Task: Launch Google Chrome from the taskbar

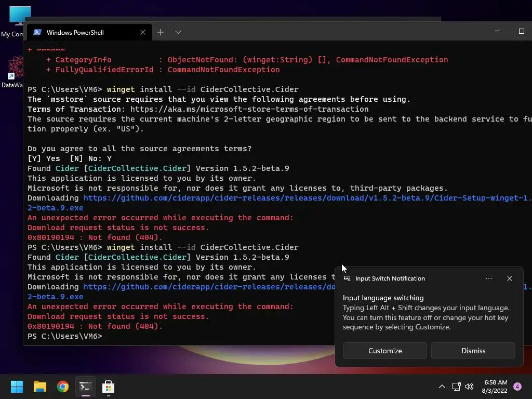Action: click(x=63, y=387)
